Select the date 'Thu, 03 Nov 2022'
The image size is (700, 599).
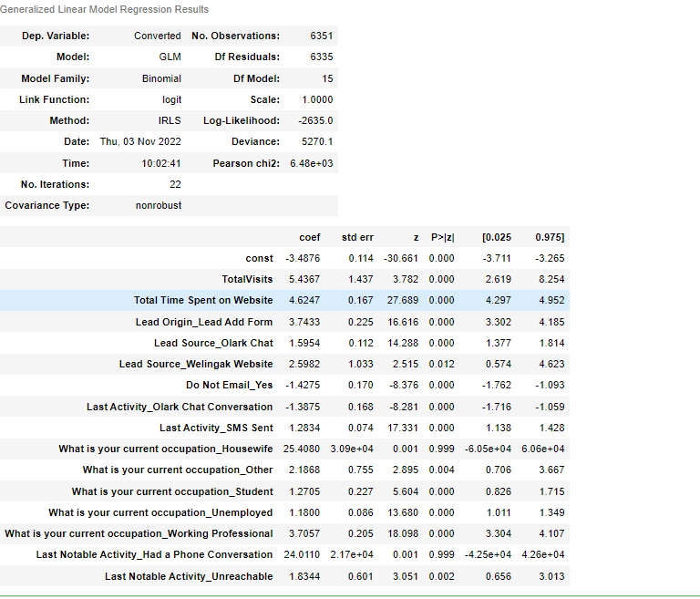click(x=140, y=141)
